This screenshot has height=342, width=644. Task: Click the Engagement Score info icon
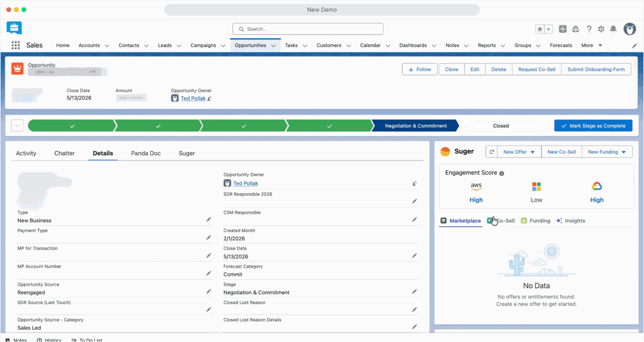pos(502,173)
